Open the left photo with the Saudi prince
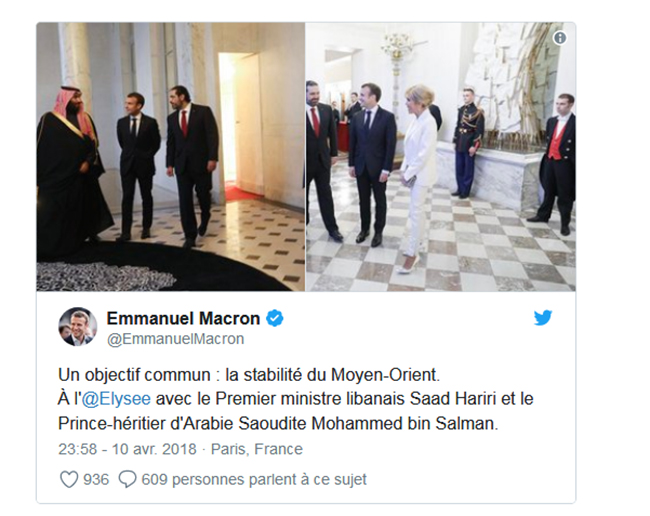 [x=171, y=157]
